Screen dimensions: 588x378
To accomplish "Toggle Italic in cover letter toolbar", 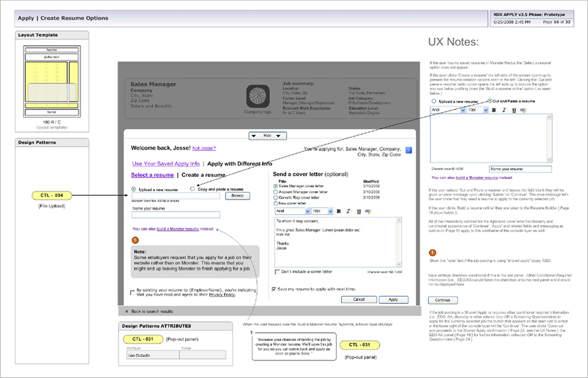I will (348, 212).
